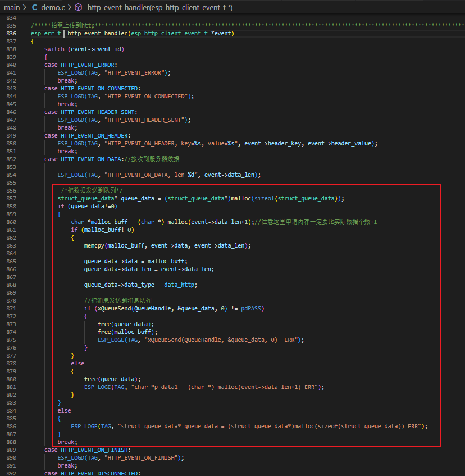Click the C file icon in breadcrumb
Image resolution: width=465 pixels, height=476 pixels.
[35, 8]
